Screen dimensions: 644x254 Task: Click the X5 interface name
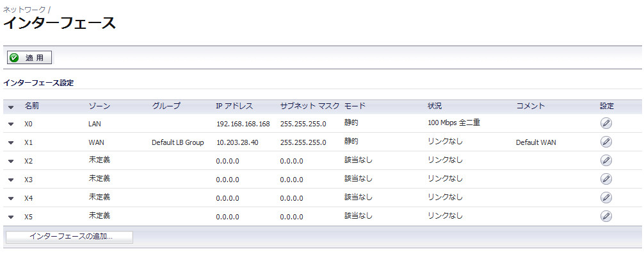point(28,217)
